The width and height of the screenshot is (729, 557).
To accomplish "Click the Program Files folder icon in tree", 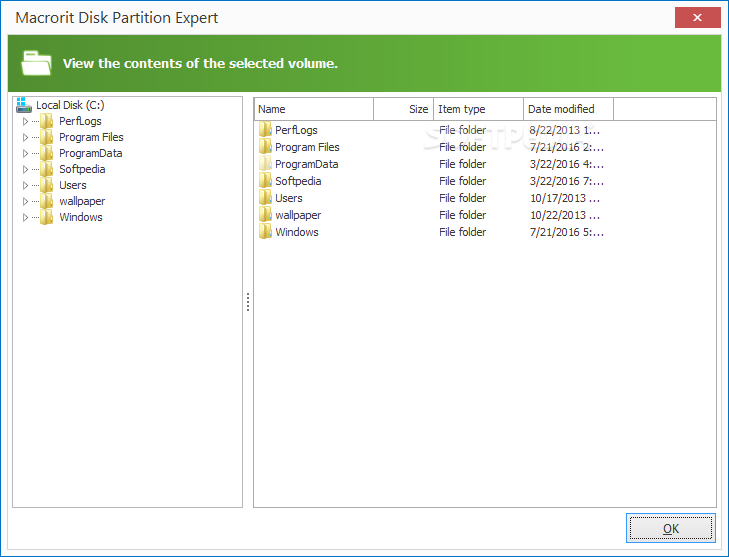I will 46,137.
